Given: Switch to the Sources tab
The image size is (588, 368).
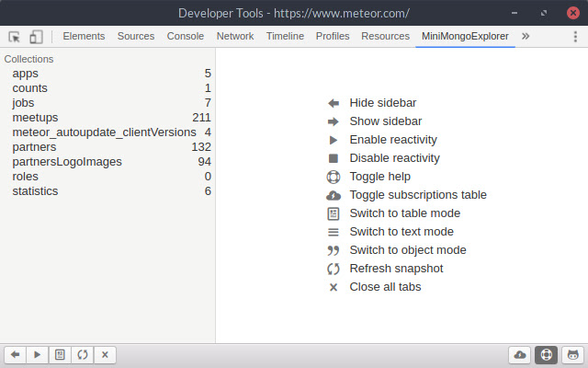Looking at the screenshot, I should [x=136, y=36].
